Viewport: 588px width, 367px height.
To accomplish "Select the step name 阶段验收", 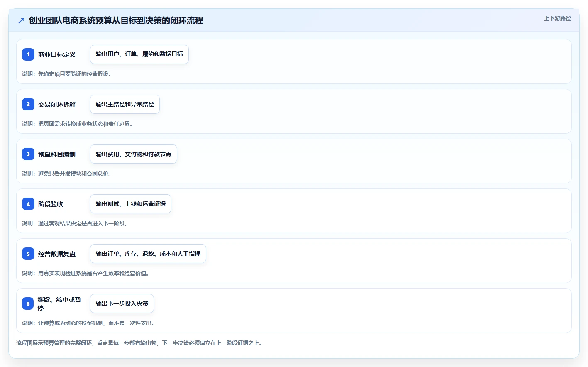I will [x=51, y=204].
